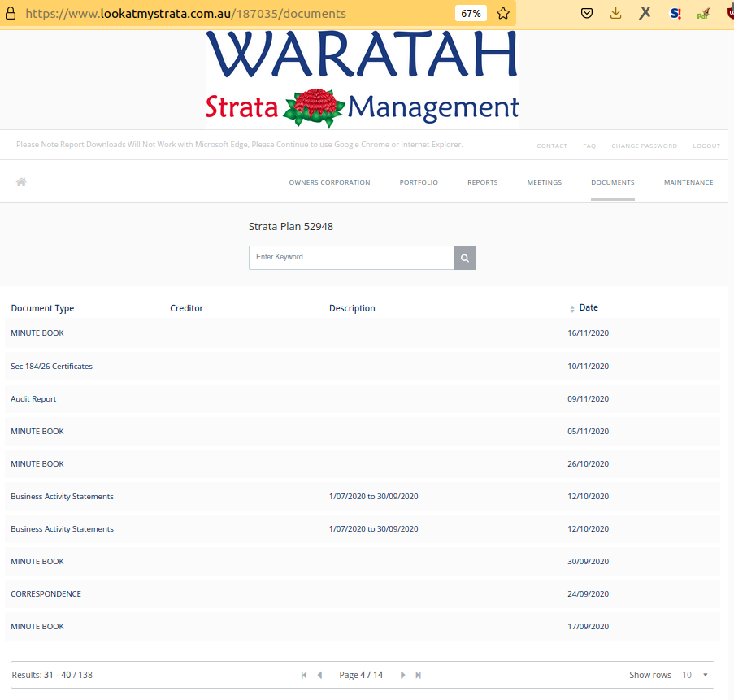Click the 10/11/2020 date cell
The height and width of the screenshot is (700, 734).
coord(588,366)
